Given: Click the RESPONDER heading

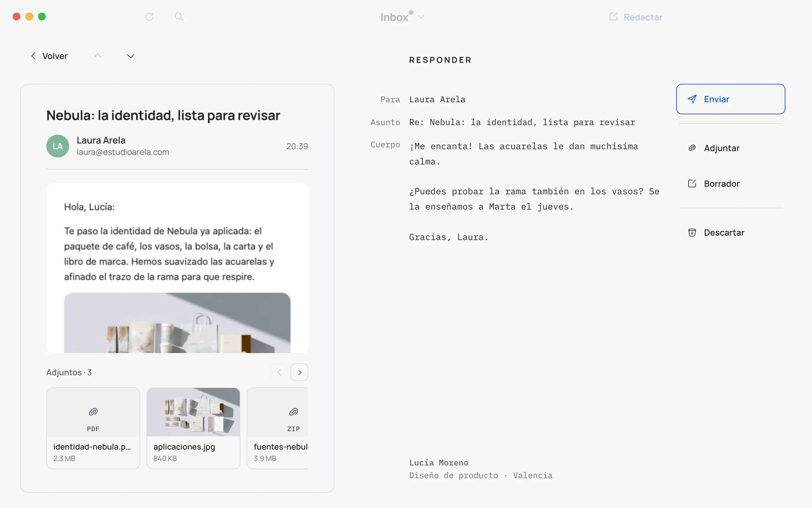Looking at the screenshot, I should 440,60.
